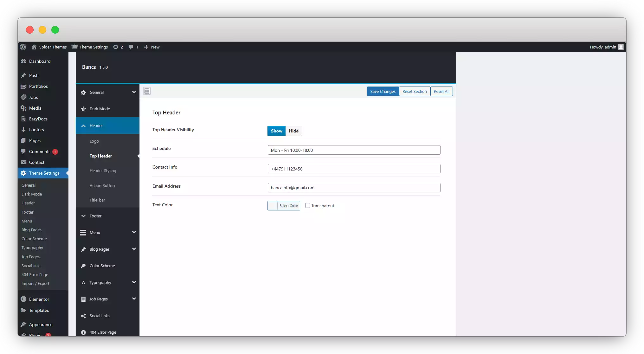Image resolution: width=644 pixels, height=354 pixels.
Task: Click the Save Changes button
Action: click(x=383, y=91)
